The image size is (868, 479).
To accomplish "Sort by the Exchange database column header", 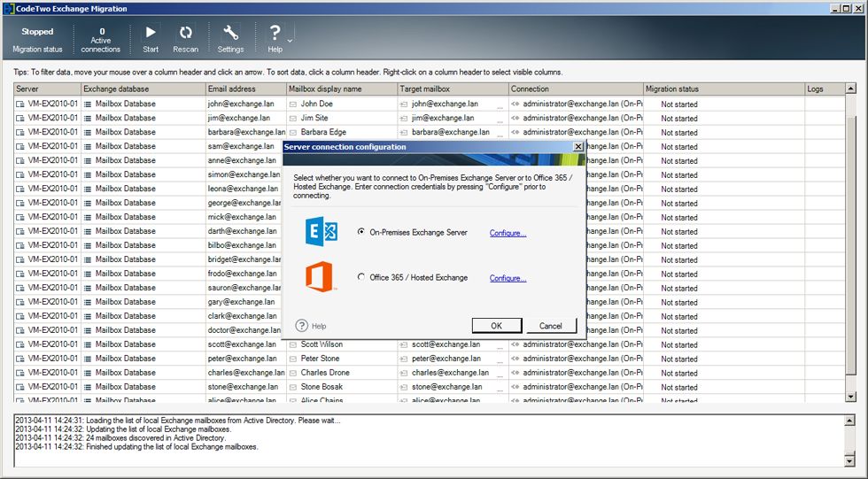I will tap(143, 89).
